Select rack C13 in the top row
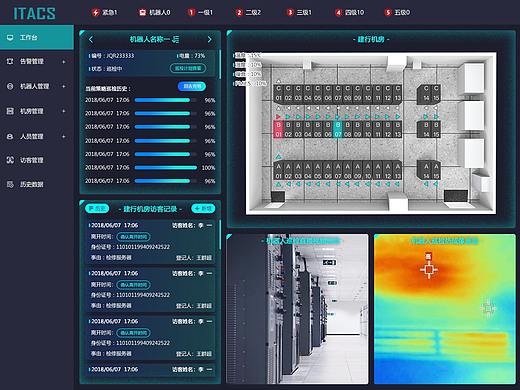Viewport: 520px width, 390px height. click(397, 93)
